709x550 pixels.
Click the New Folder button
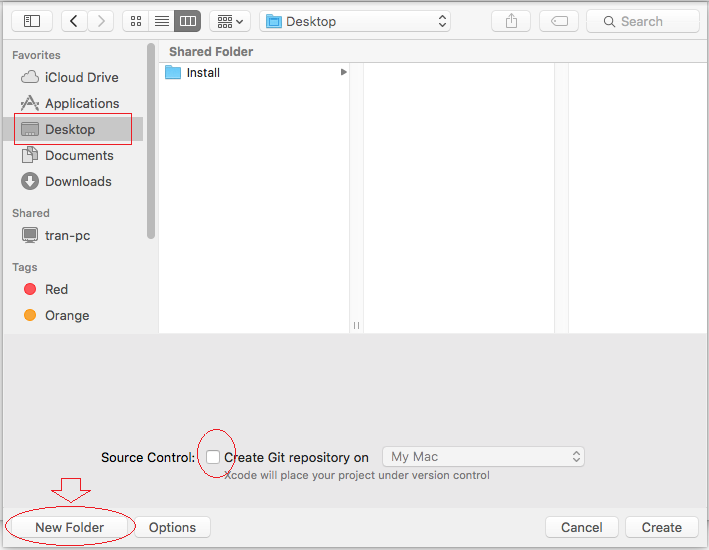(x=70, y=527)
